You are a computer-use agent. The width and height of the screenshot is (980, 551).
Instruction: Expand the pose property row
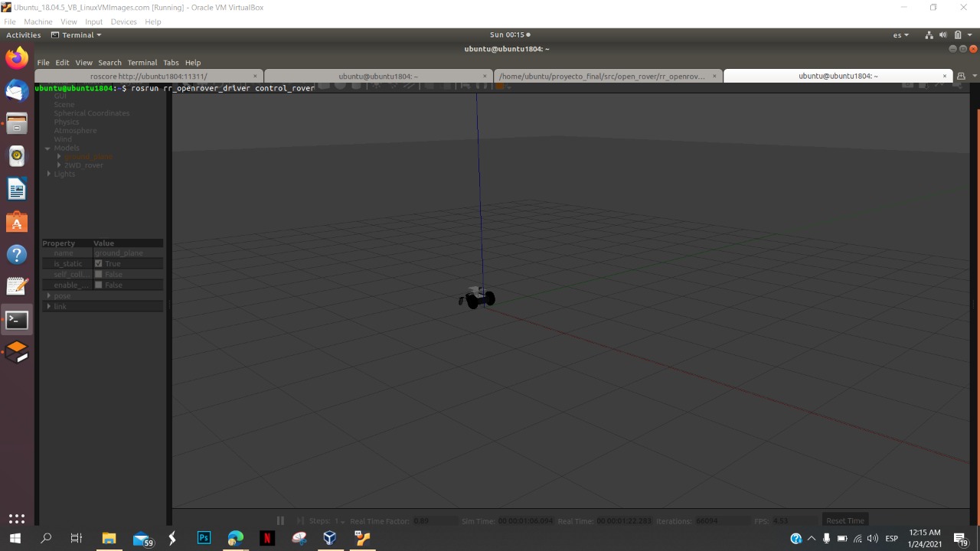tap(49, 295)
